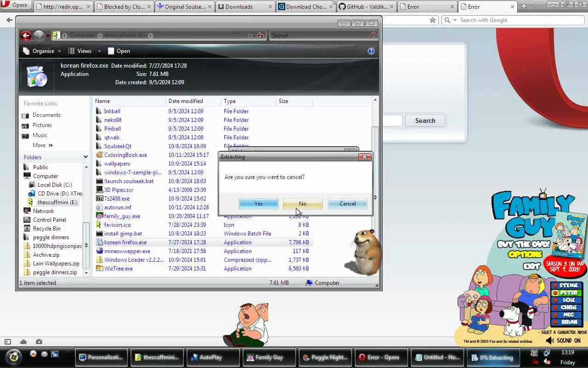
Task: Click Yes in the Extracting cancel dialog
Action: tap(259, 204)
